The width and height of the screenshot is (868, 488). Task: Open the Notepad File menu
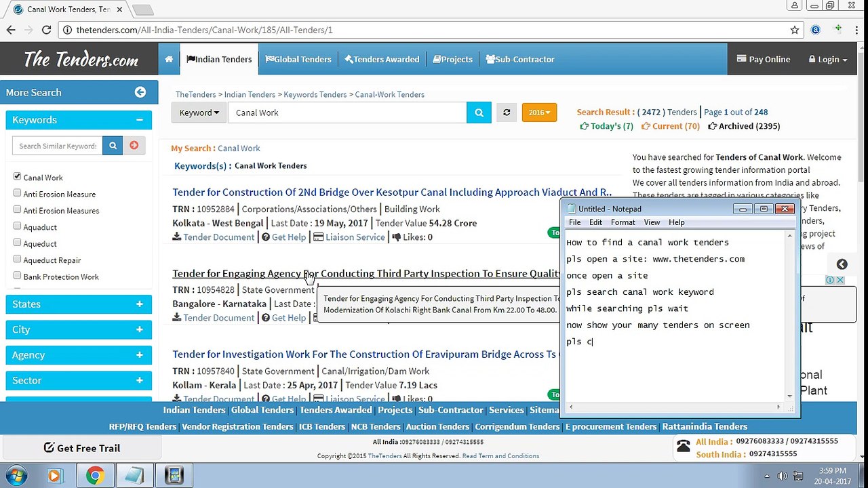click(x=574, y=222)
